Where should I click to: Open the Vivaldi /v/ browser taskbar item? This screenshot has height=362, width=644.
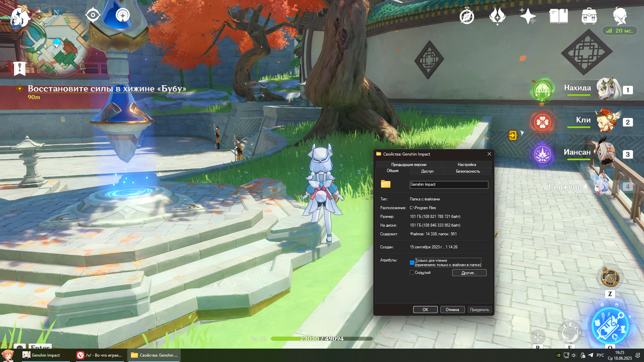[100, 355]
